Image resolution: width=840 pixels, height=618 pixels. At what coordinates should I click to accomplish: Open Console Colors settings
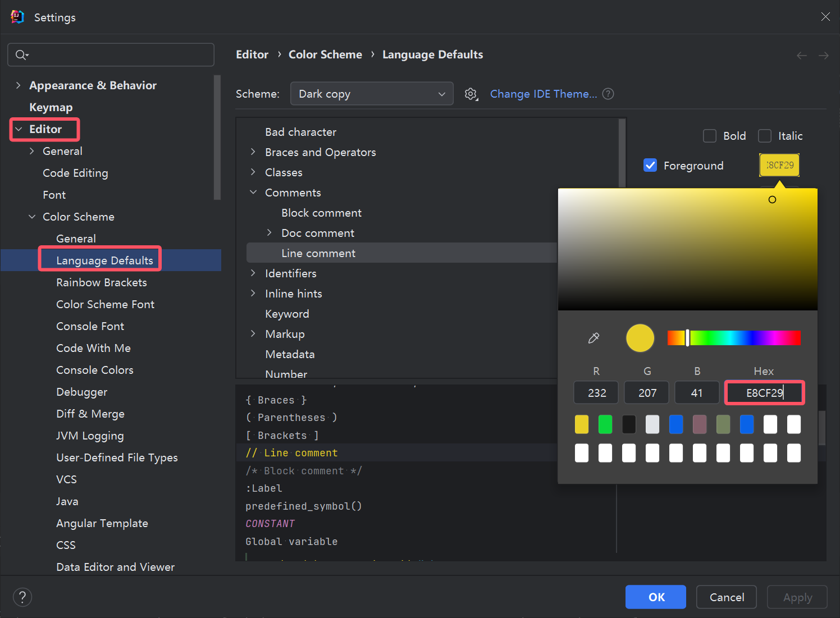tap(95, 370)
